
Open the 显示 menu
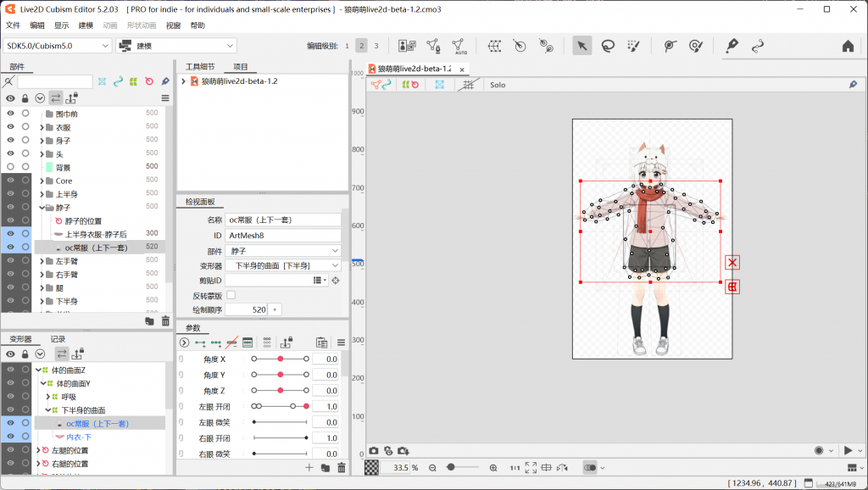61,25
